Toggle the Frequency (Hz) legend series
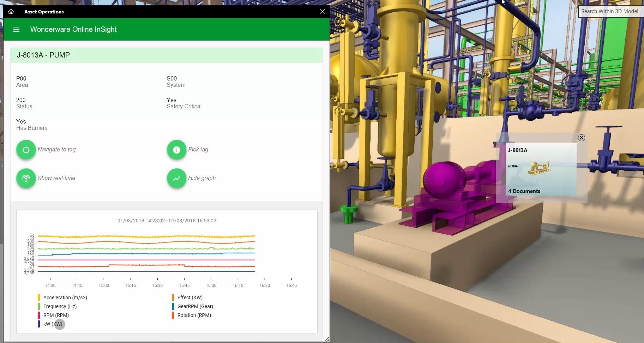This screenshot has height=343, width=644. [x=60, y=306]
